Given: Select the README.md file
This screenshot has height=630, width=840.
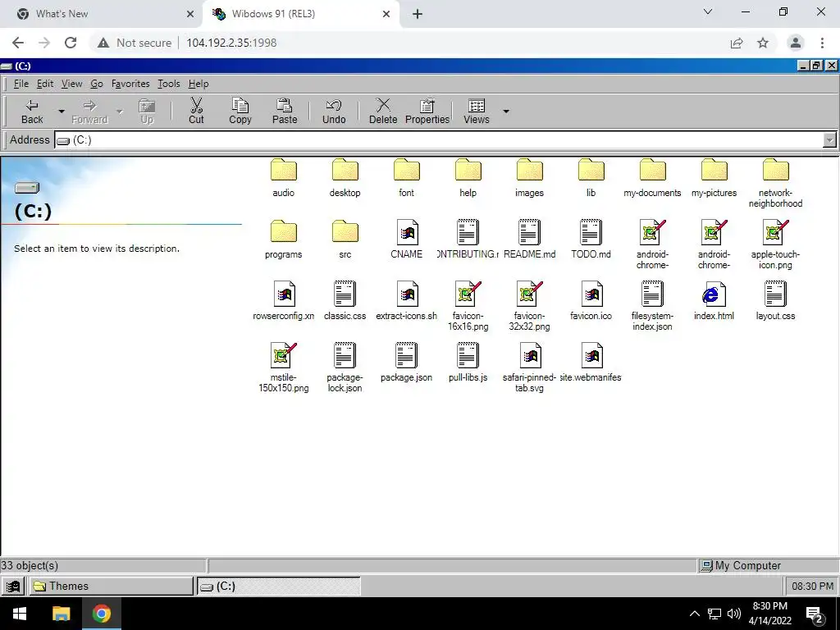Looking at the screenshot, I should [530, 240].
